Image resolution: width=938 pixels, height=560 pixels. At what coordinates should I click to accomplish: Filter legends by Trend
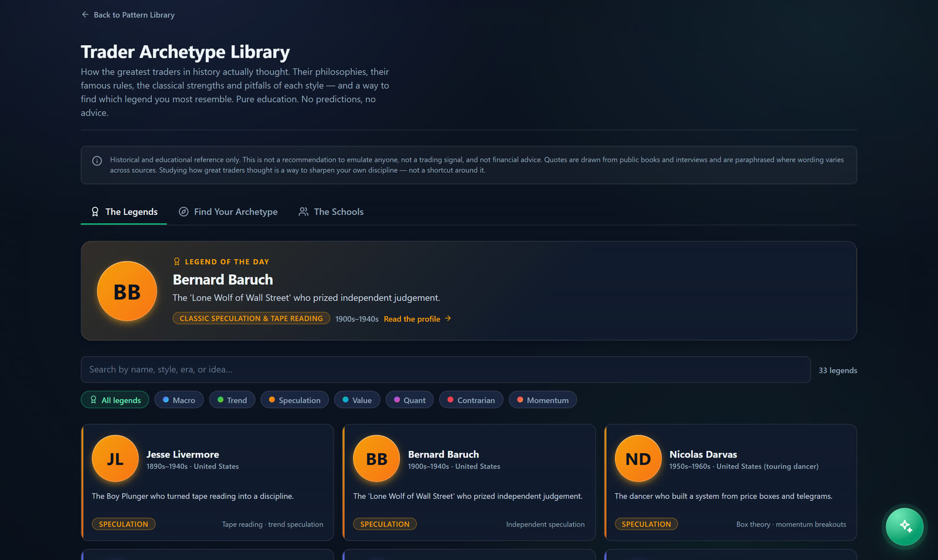pyautogui.click(x=232, y=400)
